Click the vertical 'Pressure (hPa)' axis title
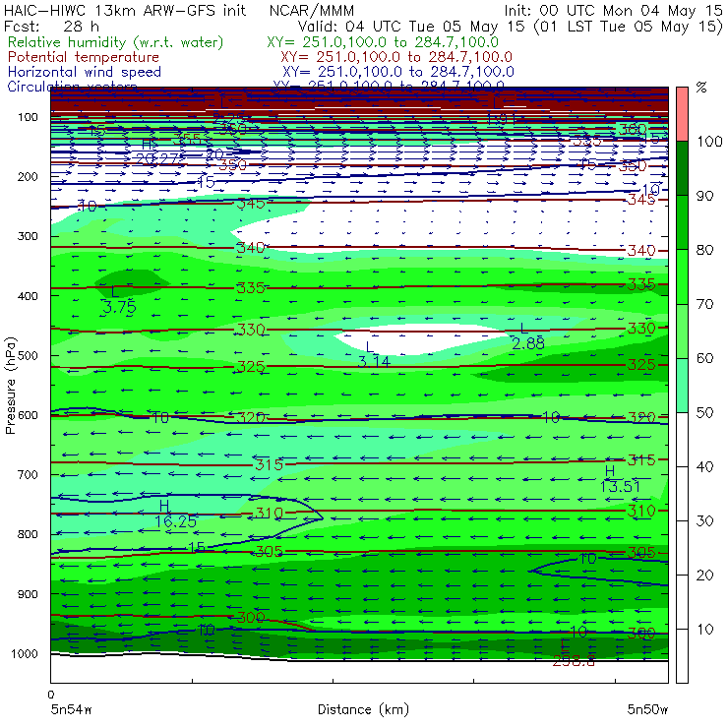 (x=10, y=386)
